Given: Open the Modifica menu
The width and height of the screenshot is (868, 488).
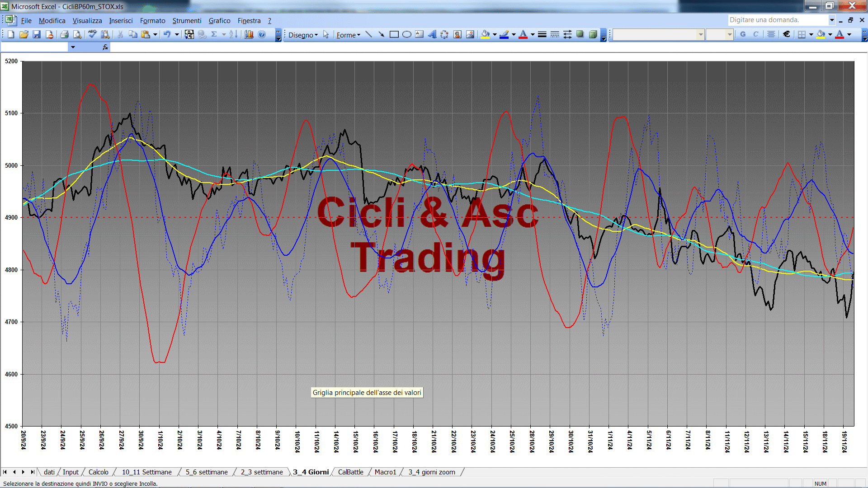Looking at the screenshot, I should [x=52, y=20].
